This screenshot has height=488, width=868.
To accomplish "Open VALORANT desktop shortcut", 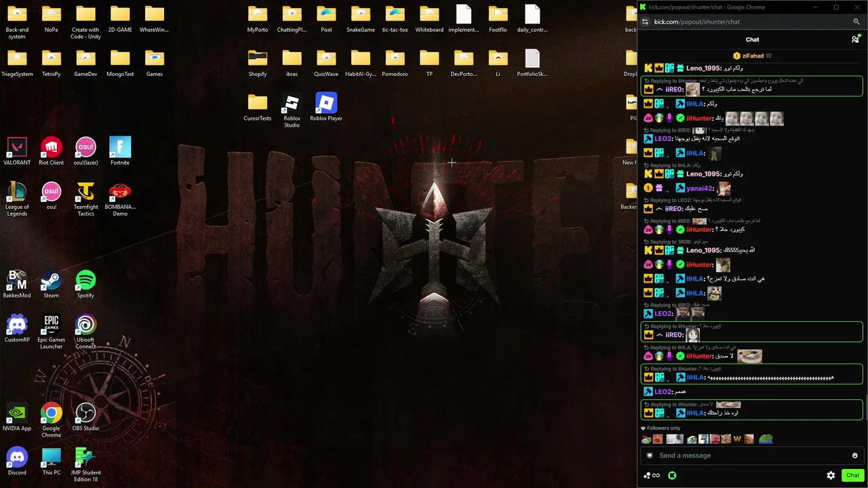I will 17,152.
